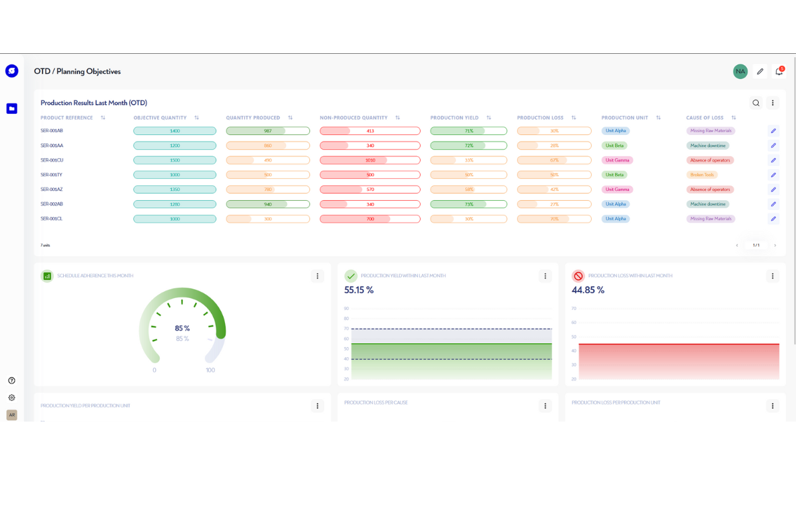
Task: Click the pencil edit icon in header
Action: coord(760,71)
